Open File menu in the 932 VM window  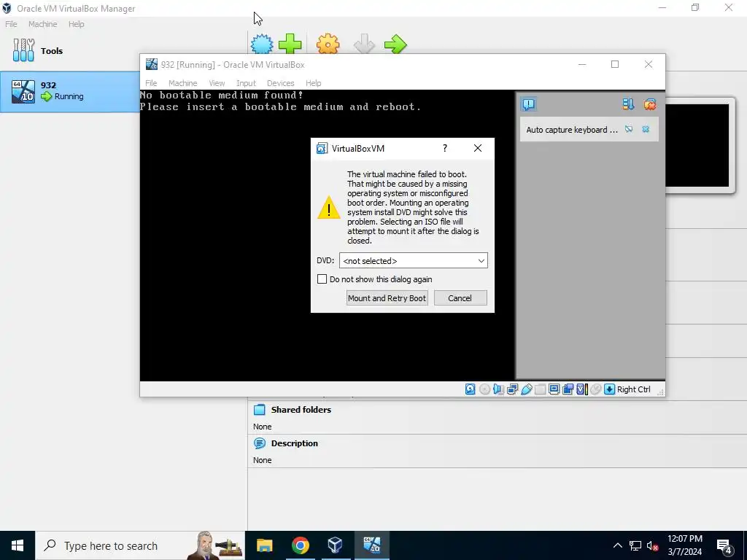click(x=151, y=83)
